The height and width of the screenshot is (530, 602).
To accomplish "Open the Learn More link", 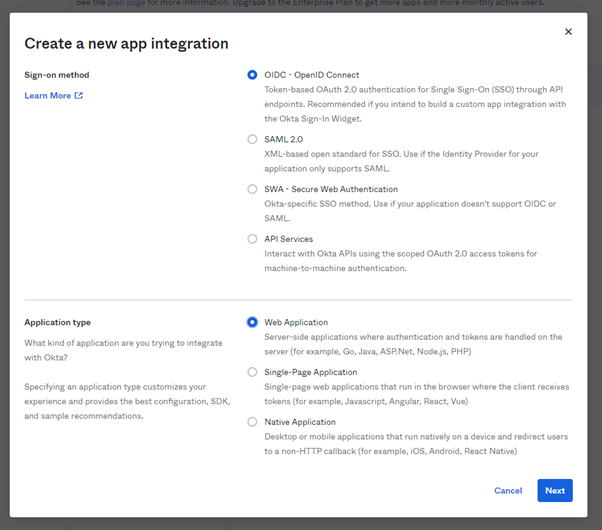I will (x=48, y=96).
